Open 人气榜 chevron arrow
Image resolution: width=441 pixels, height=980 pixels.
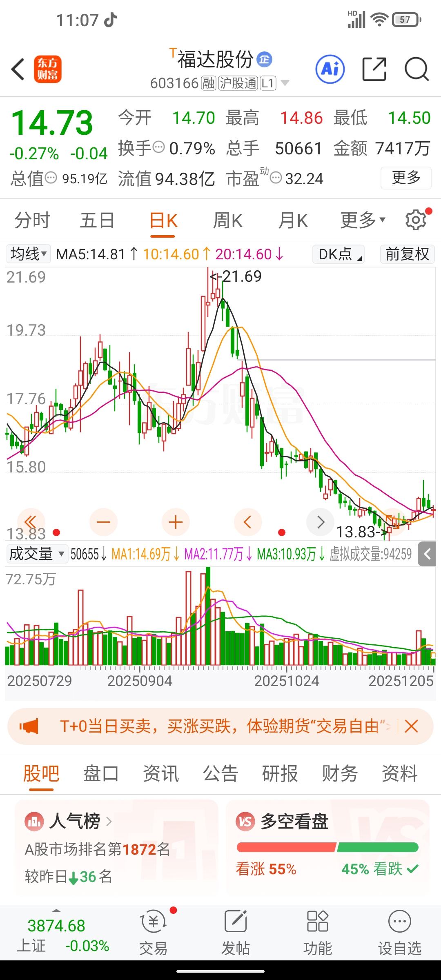pos(109,821)
